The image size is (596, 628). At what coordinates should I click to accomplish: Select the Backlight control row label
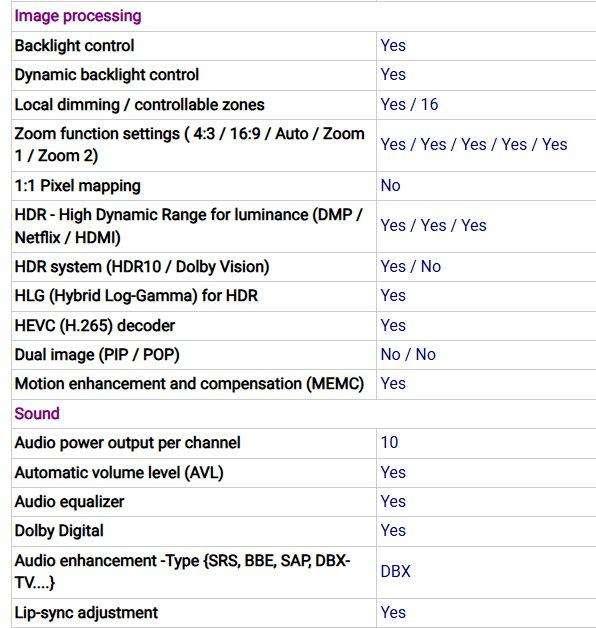[74, 46]
